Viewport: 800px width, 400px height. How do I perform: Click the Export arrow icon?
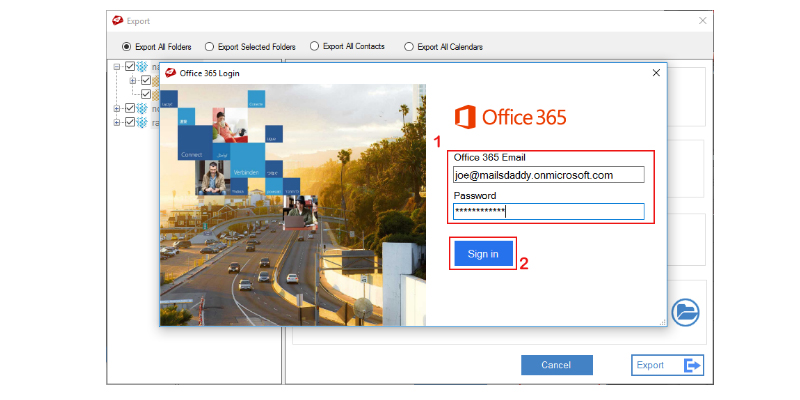click(692, 366)
